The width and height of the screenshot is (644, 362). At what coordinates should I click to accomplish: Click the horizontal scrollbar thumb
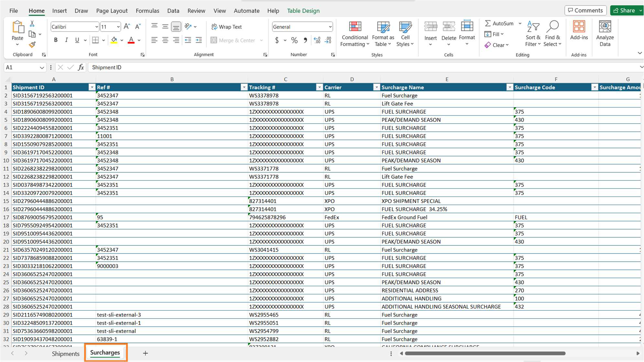pos(485,353)
